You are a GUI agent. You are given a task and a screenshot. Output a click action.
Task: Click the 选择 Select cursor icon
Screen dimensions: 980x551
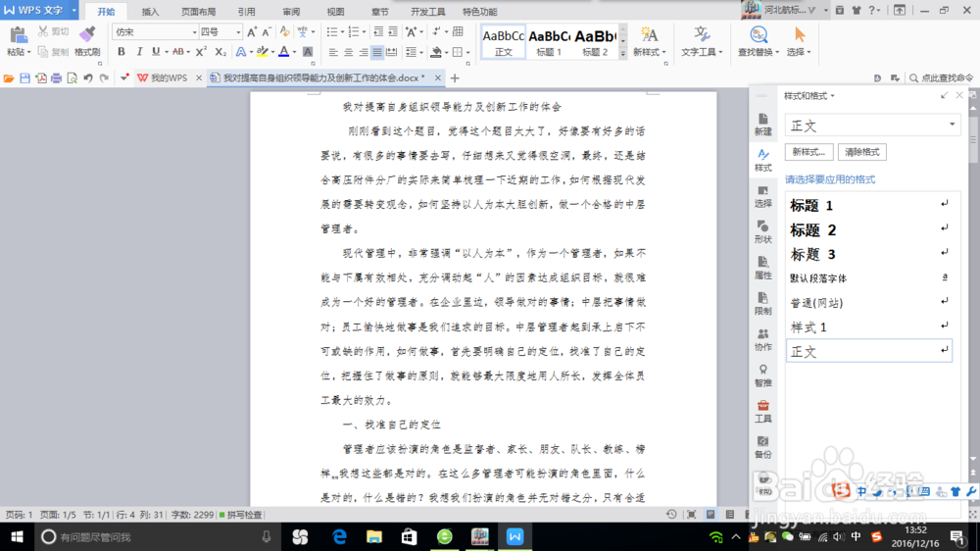[x=800, y=35]
